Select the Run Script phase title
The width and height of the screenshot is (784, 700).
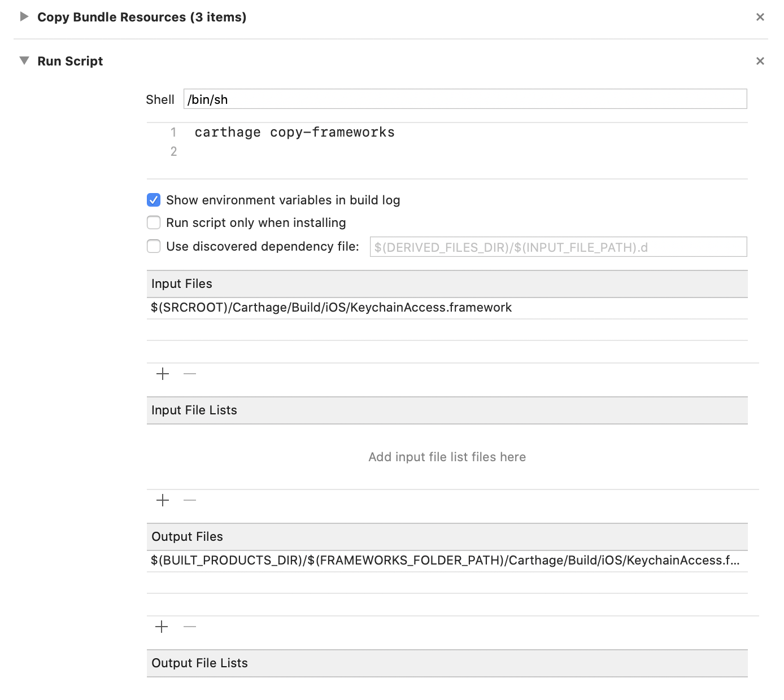[70, 60]
